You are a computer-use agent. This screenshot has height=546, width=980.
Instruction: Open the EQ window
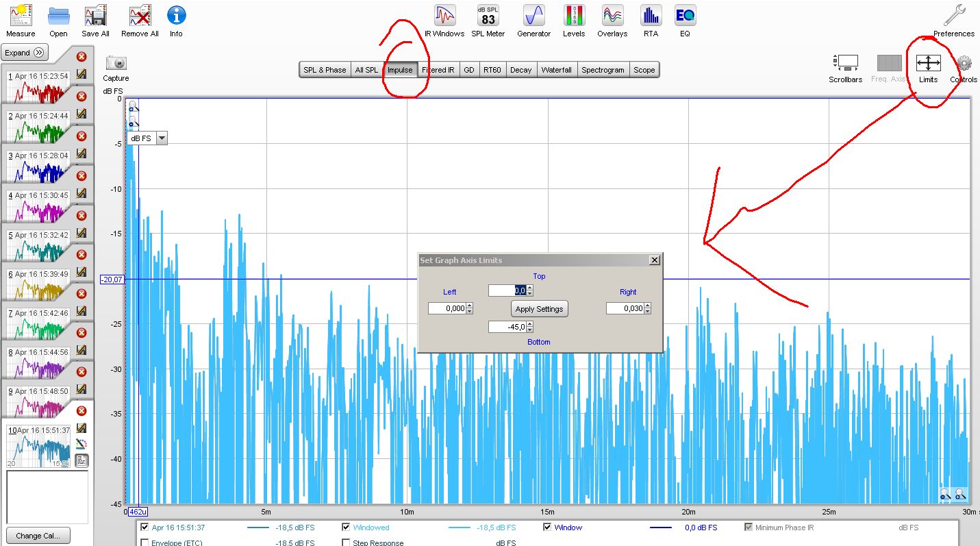click(685, 21)
